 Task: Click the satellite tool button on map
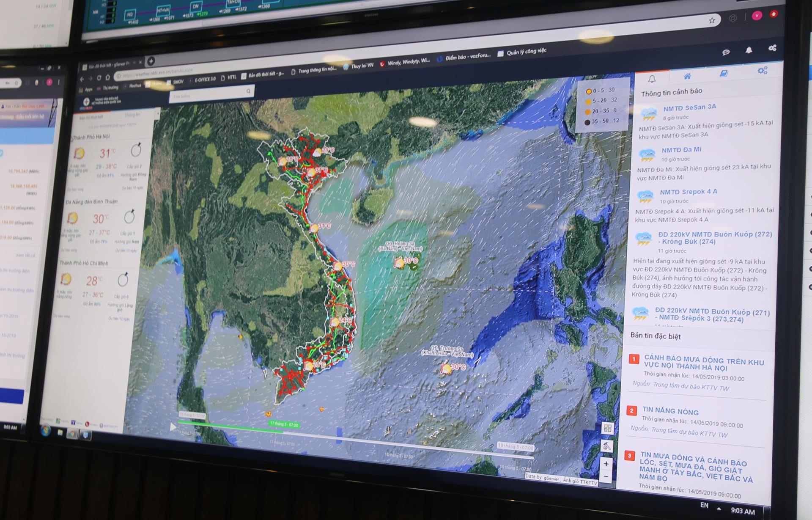607,446
